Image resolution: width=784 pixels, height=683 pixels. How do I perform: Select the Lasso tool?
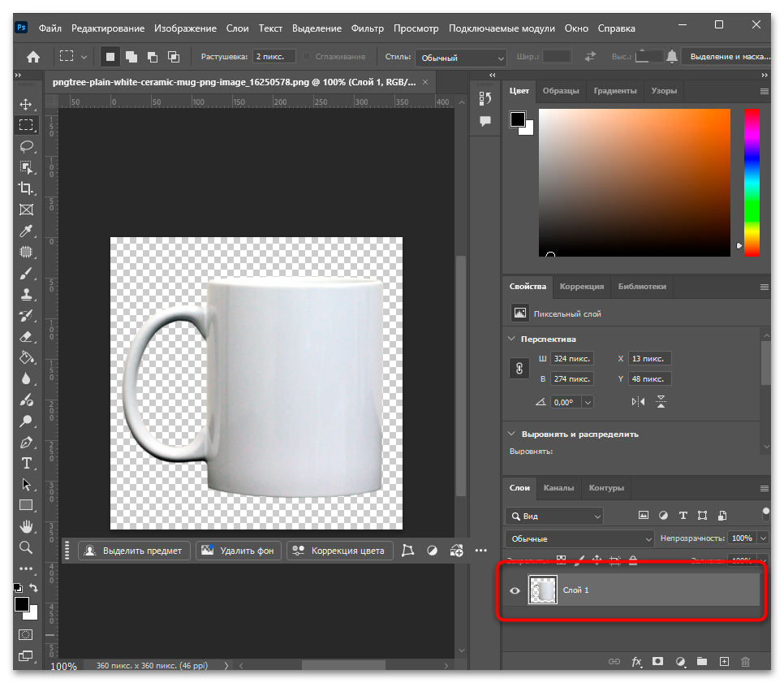(x=26, y=146)
